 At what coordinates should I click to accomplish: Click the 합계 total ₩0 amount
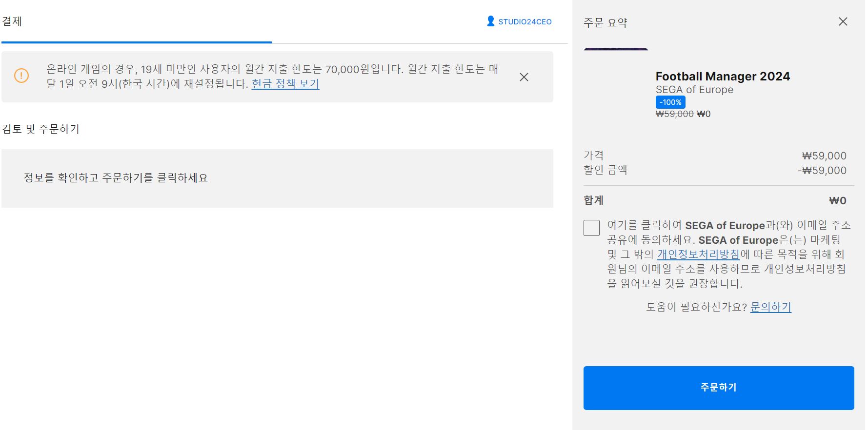838,201
